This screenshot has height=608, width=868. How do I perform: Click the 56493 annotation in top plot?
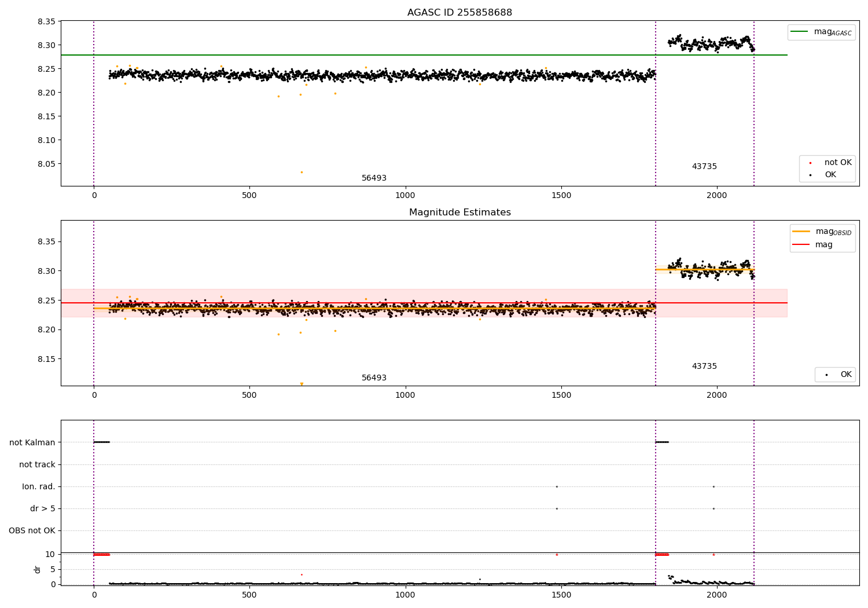[374, 178]
